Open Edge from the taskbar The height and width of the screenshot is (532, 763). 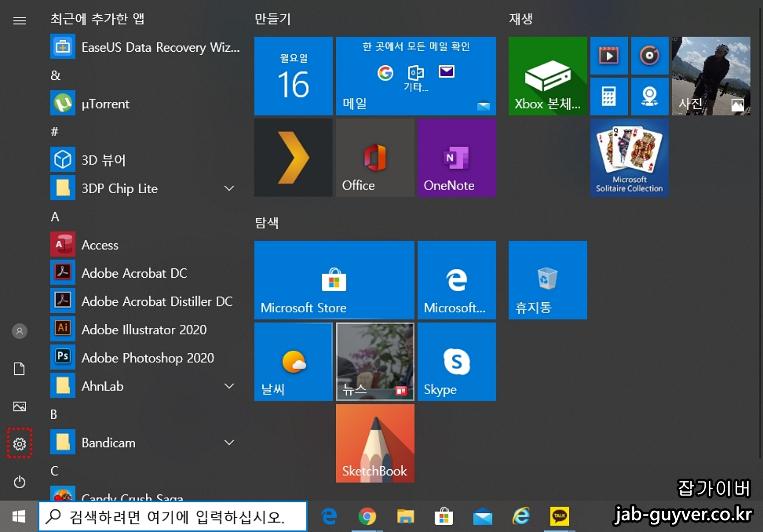pyautogui.click(x=329, y=516)
